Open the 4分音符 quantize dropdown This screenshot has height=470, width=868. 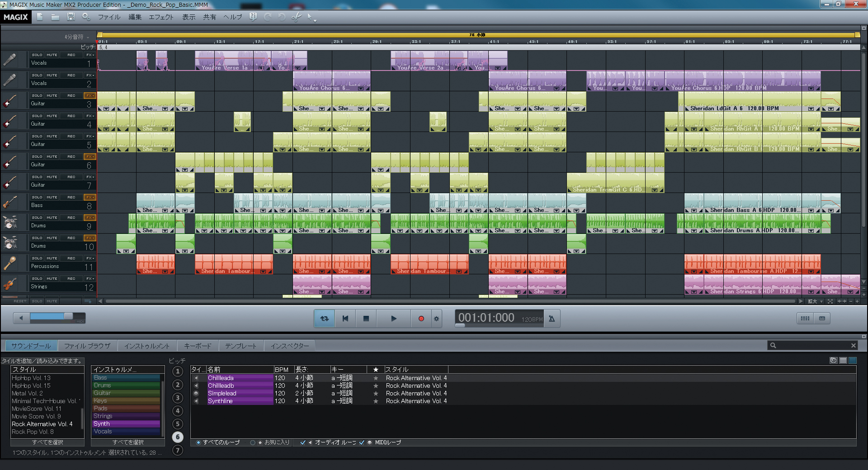point(77,37)
